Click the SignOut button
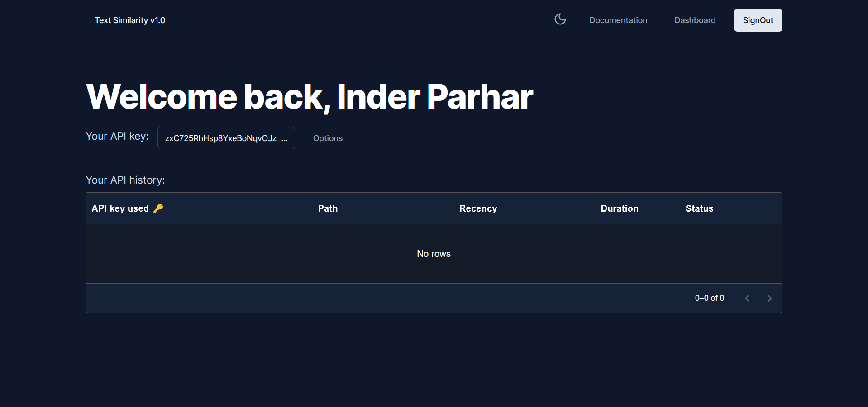The image size is (868, 407). [x=758, y=20]
